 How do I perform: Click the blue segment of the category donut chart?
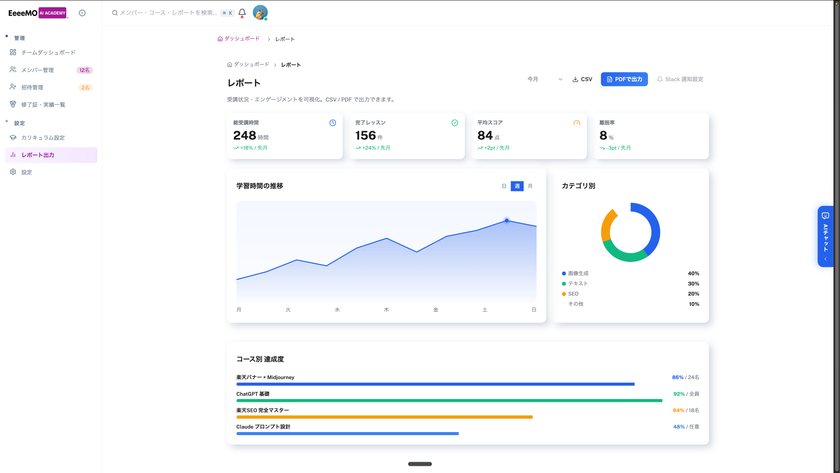click(x=654, y=228)
